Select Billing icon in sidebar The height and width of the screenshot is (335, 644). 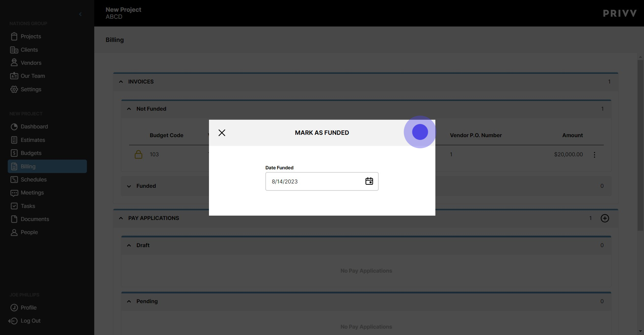point(14,166)
